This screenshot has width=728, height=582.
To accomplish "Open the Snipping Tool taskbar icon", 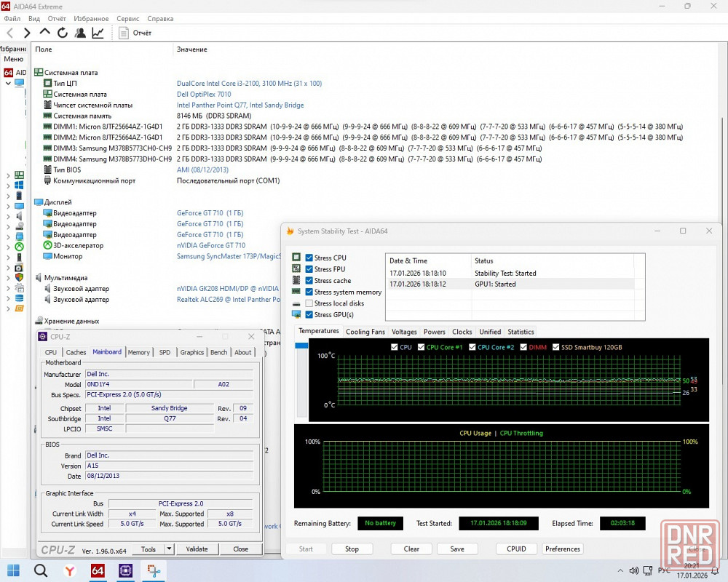I will coord(154,570).
